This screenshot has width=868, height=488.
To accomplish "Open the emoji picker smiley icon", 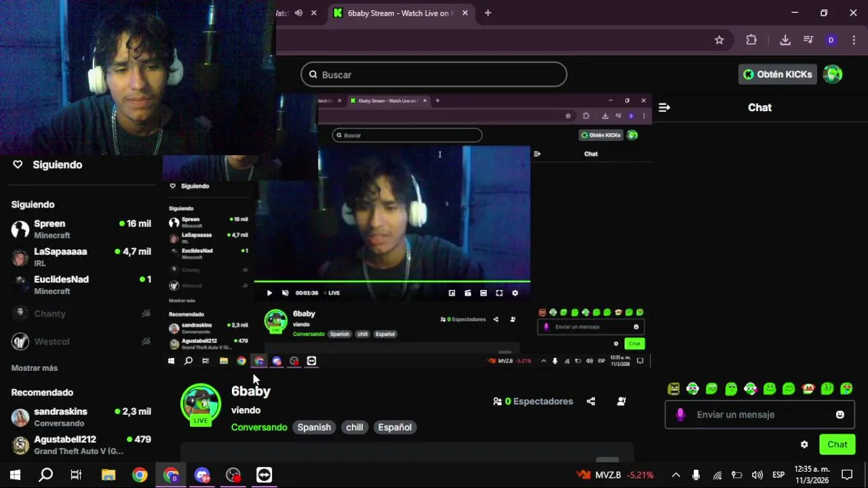I will pyautogui.click(x=840, y=414).
